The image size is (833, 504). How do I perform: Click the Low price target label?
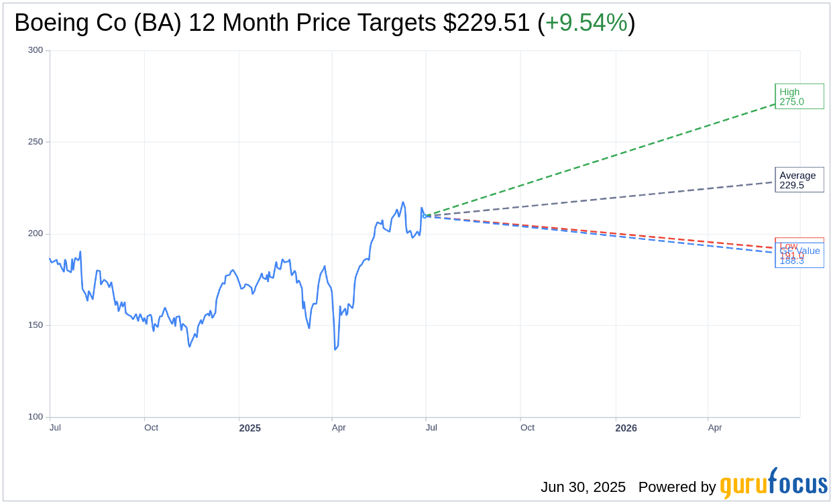coord(789,244)
